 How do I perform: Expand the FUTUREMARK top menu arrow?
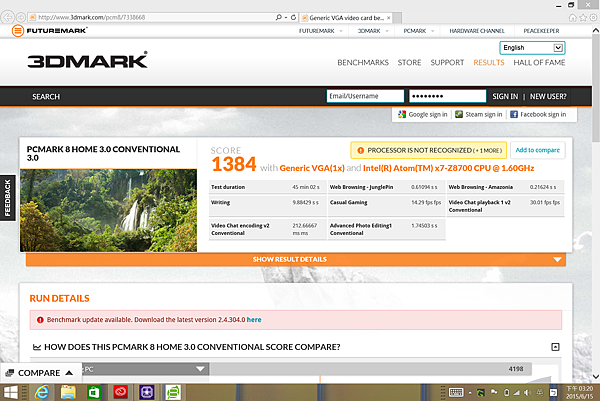pyautogui.click(x=341, y=31)
